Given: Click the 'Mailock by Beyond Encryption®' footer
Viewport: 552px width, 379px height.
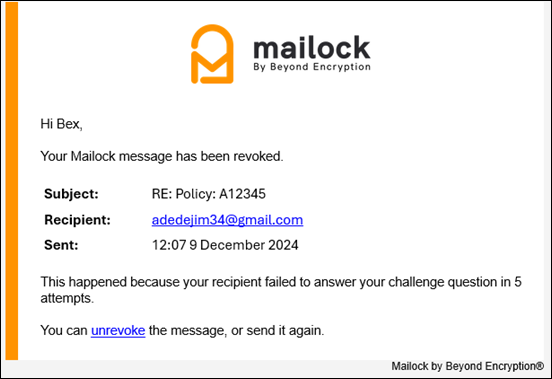Looking at the screenshot, I should [x=468, y=366].
